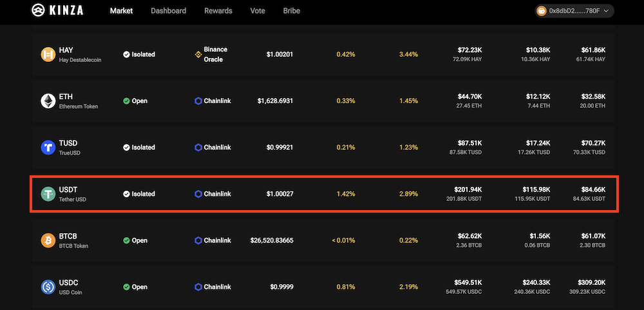Click the TUSD token icon

click(x=48, y=147)
